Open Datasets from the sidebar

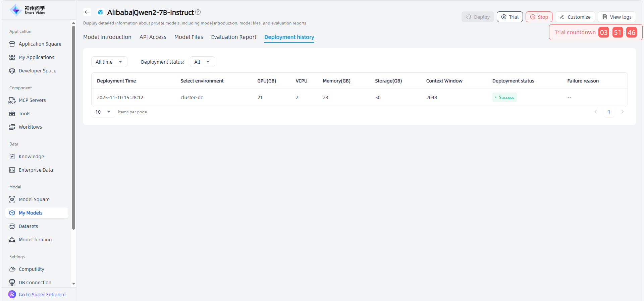tap(28, 226)
